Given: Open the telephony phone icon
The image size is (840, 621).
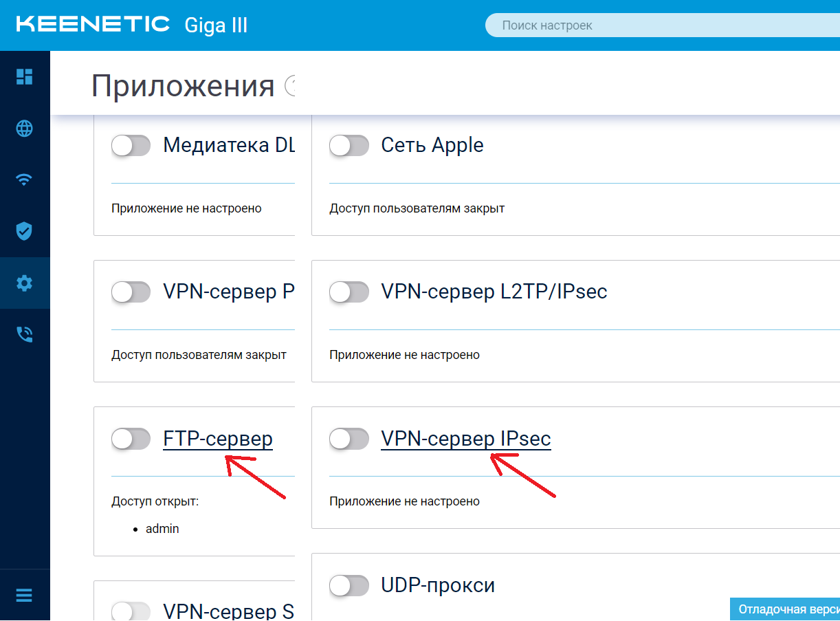Looking at the screenshot, I should pos(25,334).
